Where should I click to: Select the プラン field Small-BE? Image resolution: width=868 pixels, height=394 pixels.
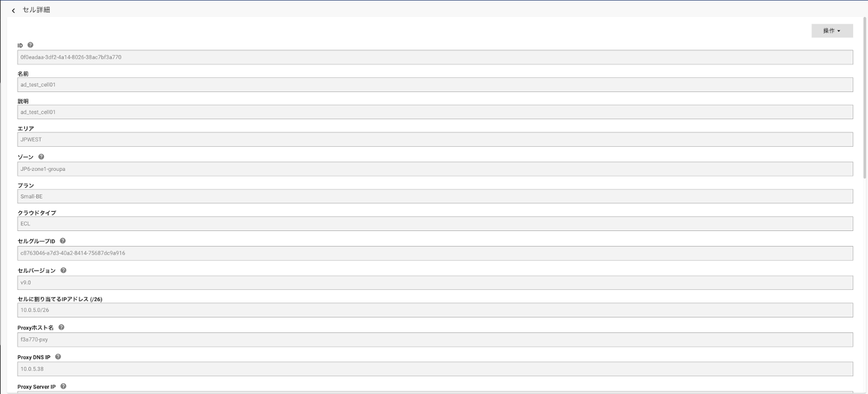tap(435, 196)
